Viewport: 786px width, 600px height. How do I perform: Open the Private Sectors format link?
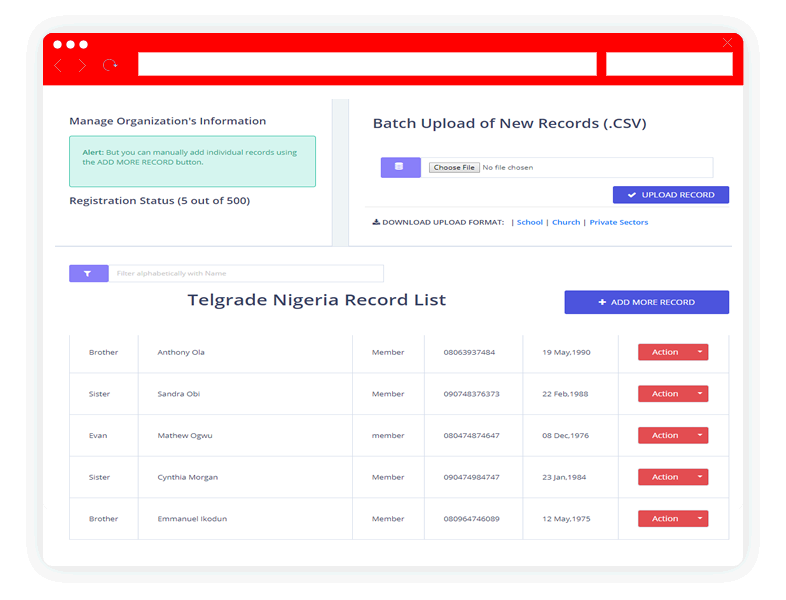click(618, 222)
